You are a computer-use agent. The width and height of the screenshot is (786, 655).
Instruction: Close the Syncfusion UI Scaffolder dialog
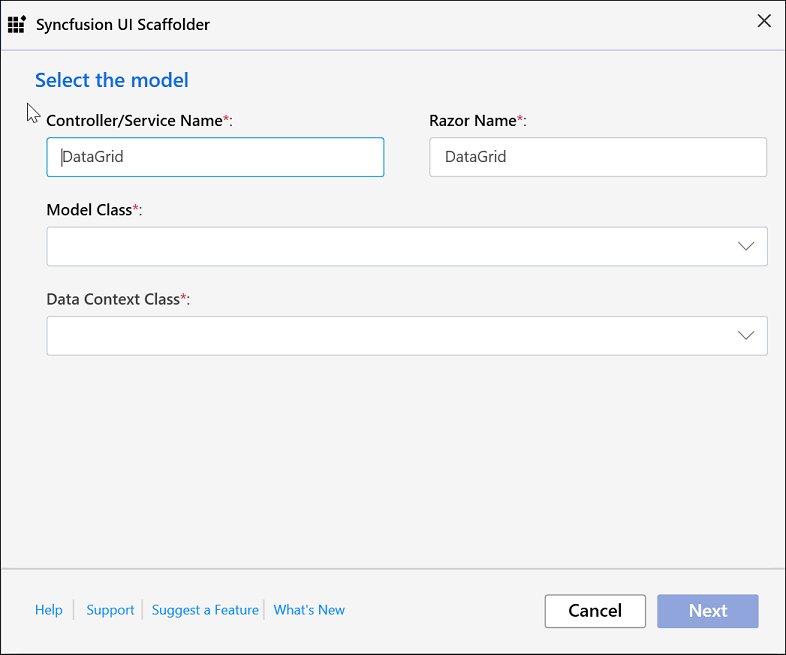(x=764, y=21)
